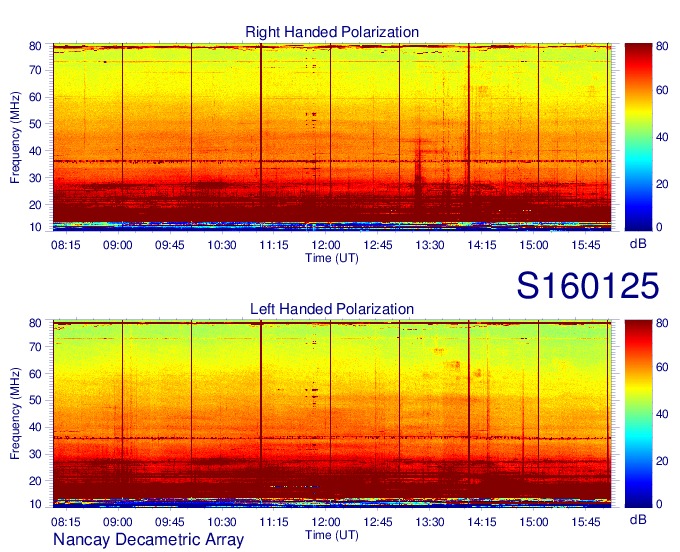Click the 0 dB tick on the upper color bar

point(659,227)
